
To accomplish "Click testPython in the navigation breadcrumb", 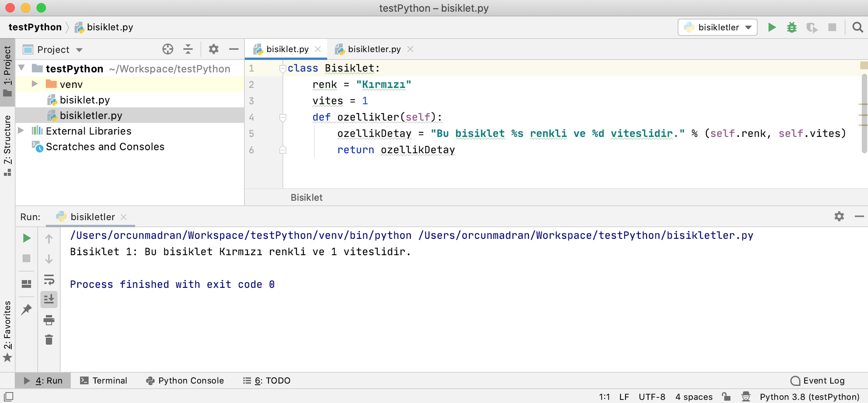I will (35, 27).
